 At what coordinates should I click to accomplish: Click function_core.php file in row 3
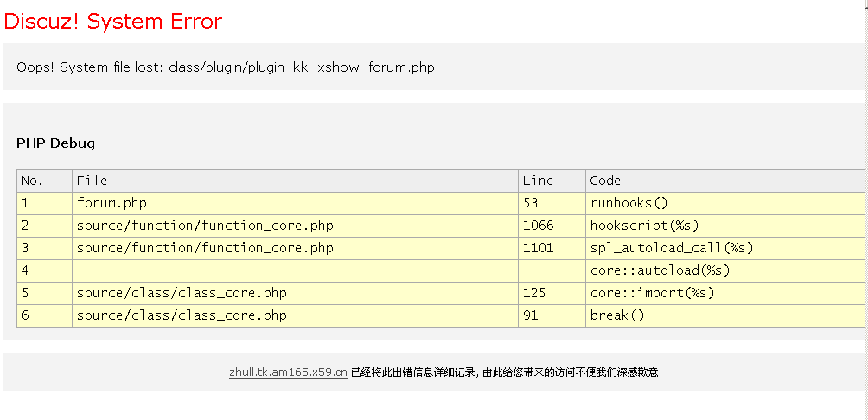[295, 249]
